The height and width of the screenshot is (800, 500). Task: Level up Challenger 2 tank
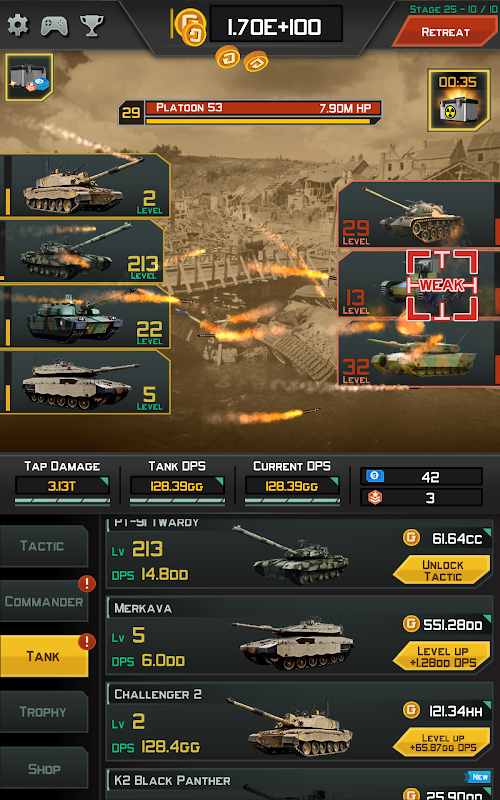pos(442,743)
